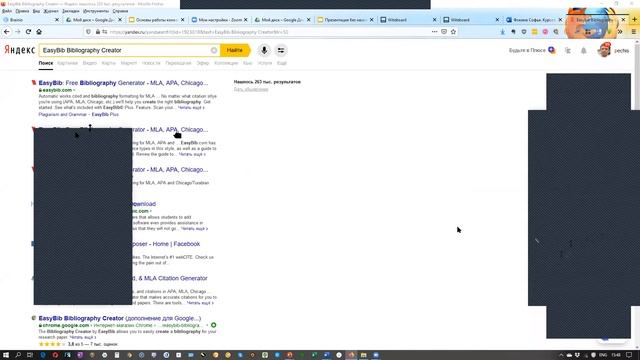Click the Дать объявление link
The width and height of the screenshot is (640, 360).
(x=251, y=89)
